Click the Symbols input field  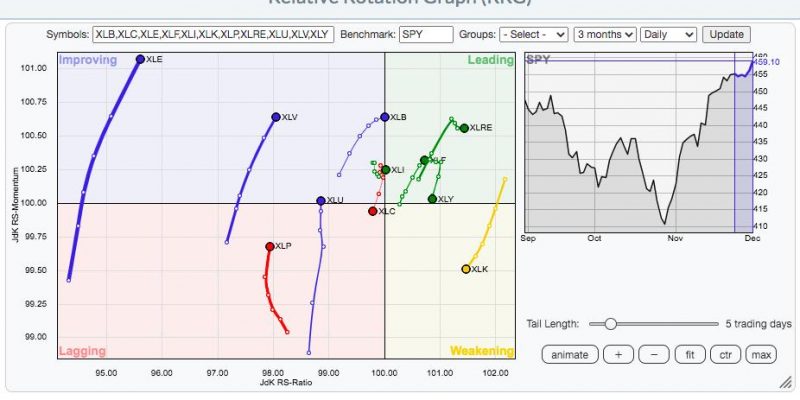point(213,35)
